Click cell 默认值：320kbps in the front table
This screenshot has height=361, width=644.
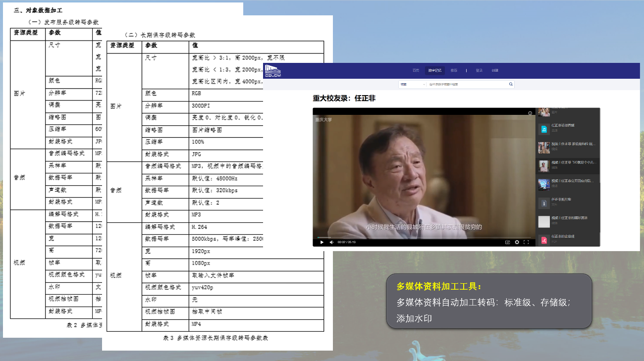coord(215,190)
